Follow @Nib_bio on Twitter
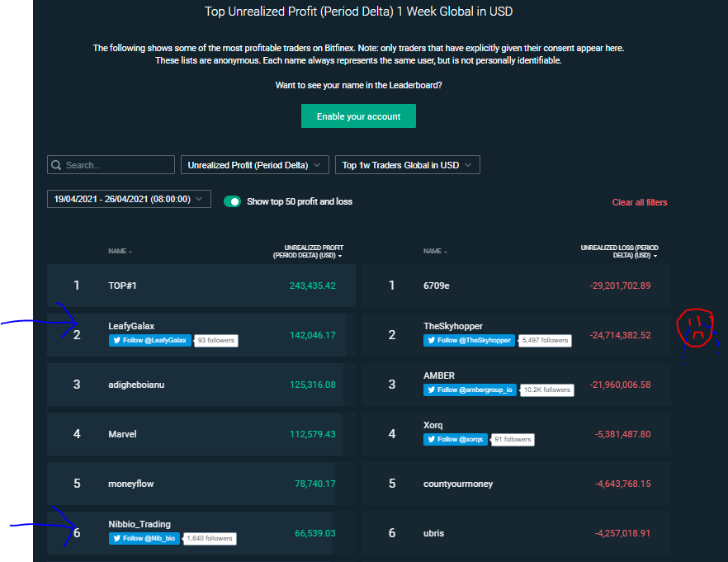The height and width of the screenshot is (562, 728). 144,538
